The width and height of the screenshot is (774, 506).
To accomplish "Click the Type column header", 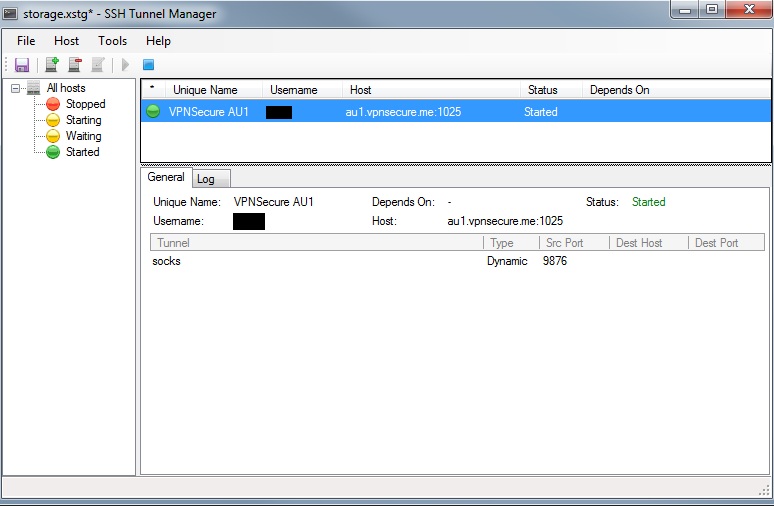I will click(x=511, y=243).
